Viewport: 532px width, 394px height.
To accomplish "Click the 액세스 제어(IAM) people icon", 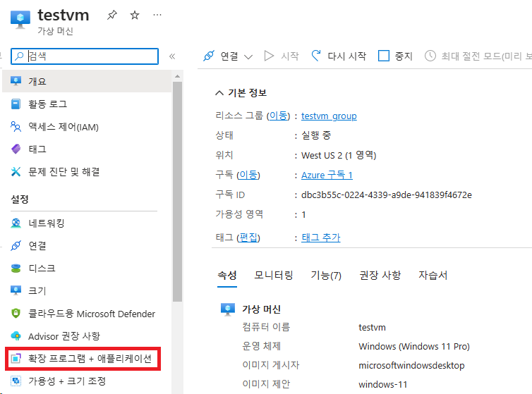I will click(16, 127).
